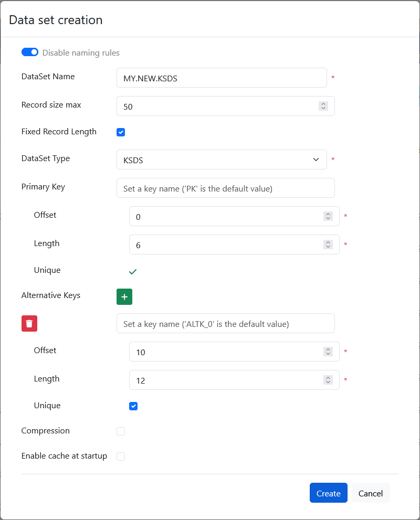The height and width of the screenshot is (520, 420).
Task: Add a new alternative key
Action: pyautogui.click(x=124, y=296)
